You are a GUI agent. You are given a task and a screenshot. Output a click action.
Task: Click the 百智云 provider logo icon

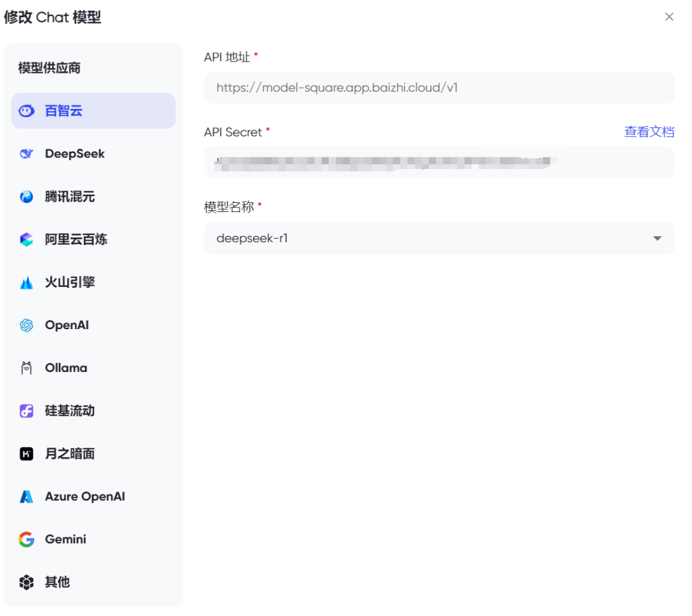(x=26, y=111)
